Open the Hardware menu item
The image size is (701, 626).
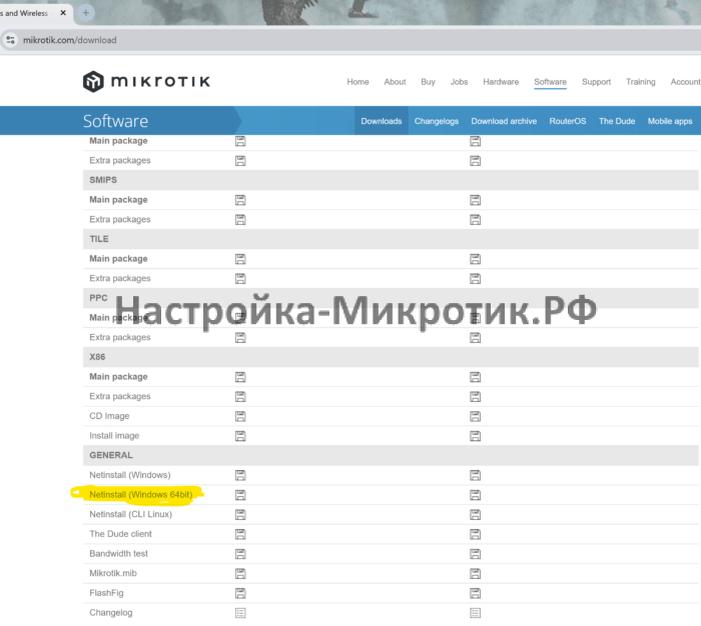[501, 82]
